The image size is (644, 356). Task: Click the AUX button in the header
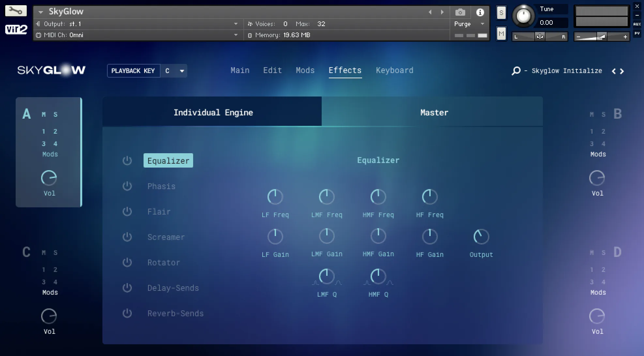point(637,23)
